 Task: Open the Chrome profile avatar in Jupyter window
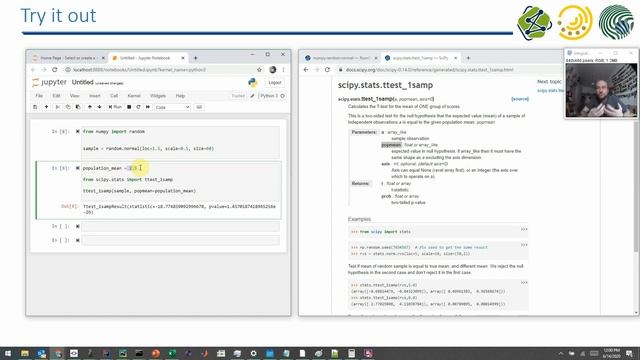273,70
